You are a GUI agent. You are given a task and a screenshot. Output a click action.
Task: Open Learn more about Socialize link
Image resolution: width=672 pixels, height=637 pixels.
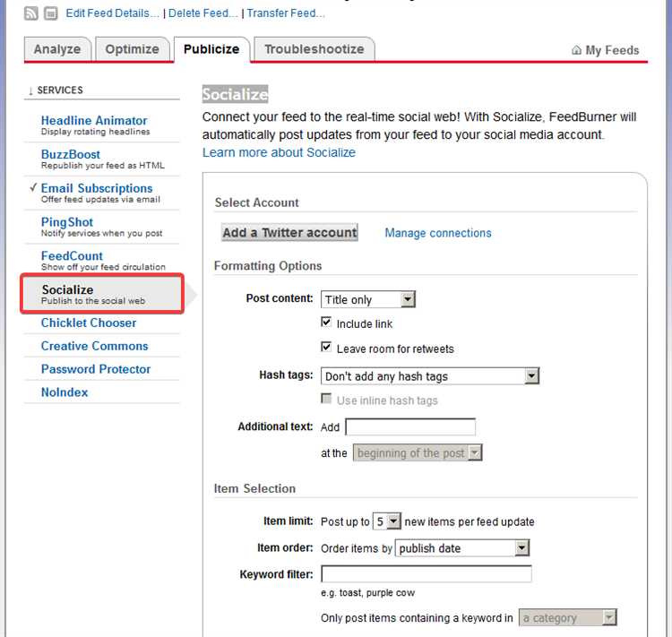click(279, 152)
